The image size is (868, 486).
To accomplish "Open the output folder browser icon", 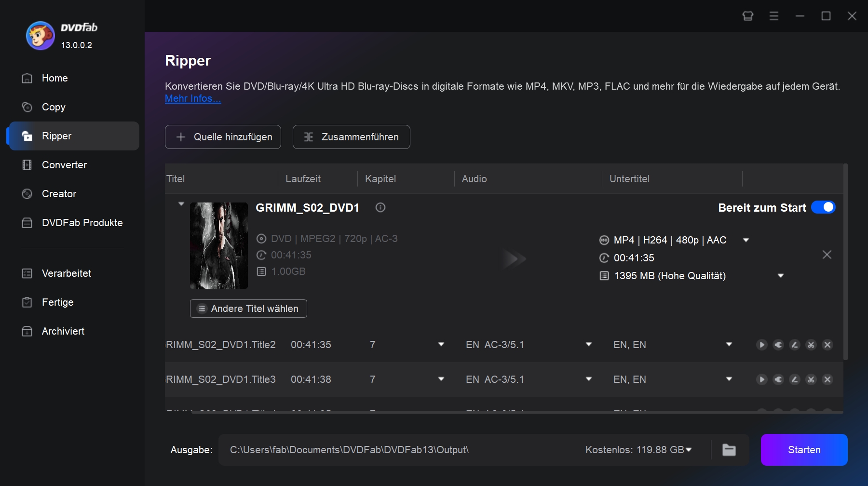I will (x=729, y=450).
